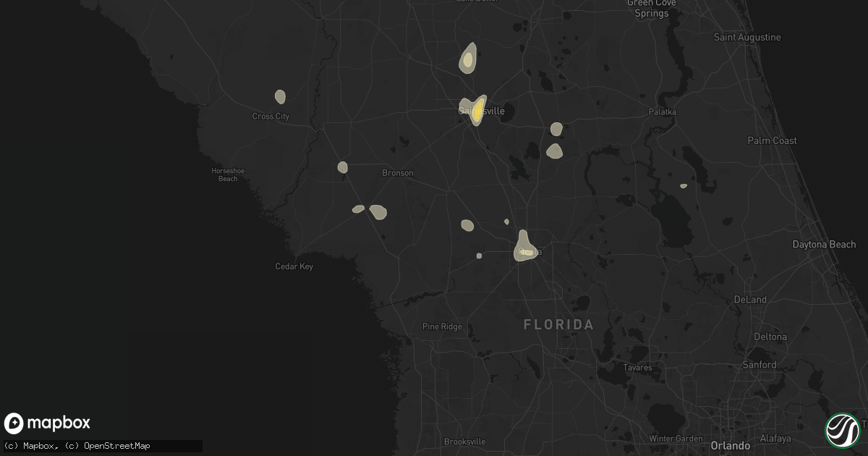Select the Saint Augustine label
The image size is (868, 456).
(747, 37)
